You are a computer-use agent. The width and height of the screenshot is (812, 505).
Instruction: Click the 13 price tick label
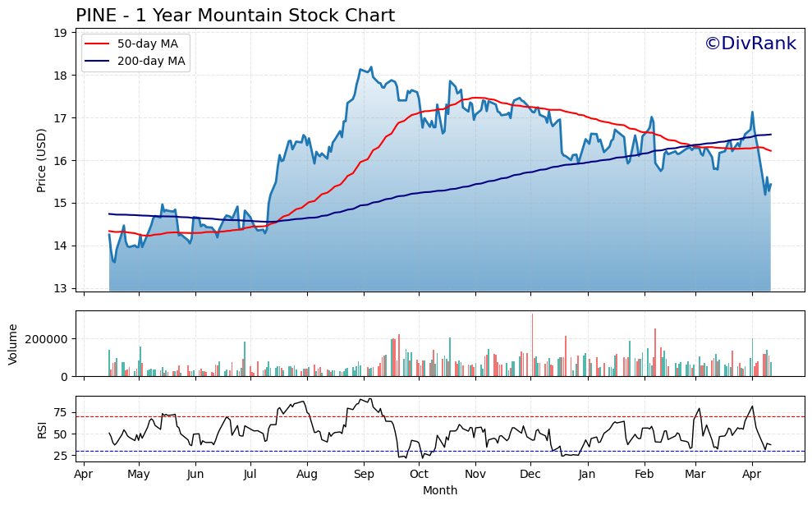click(x=60, y=288)
